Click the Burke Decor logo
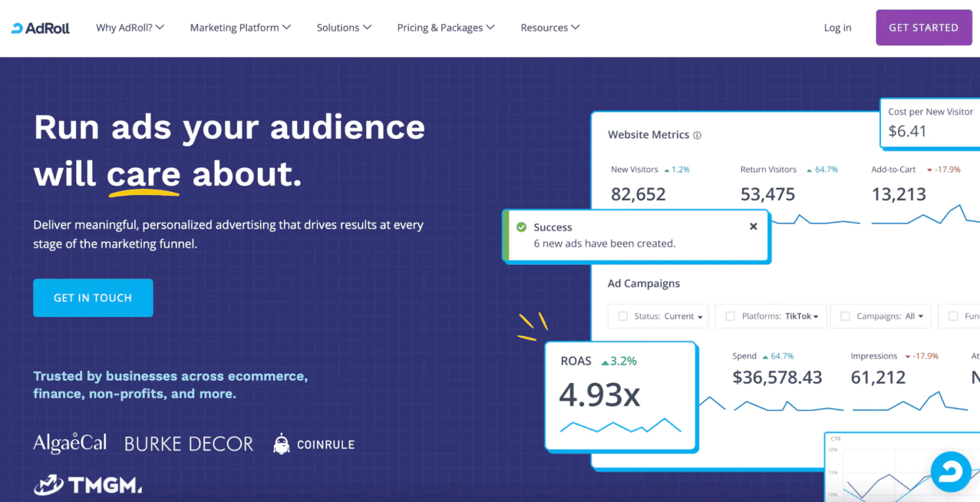This screenshot has width=980, height=502. tap(189, 444)
